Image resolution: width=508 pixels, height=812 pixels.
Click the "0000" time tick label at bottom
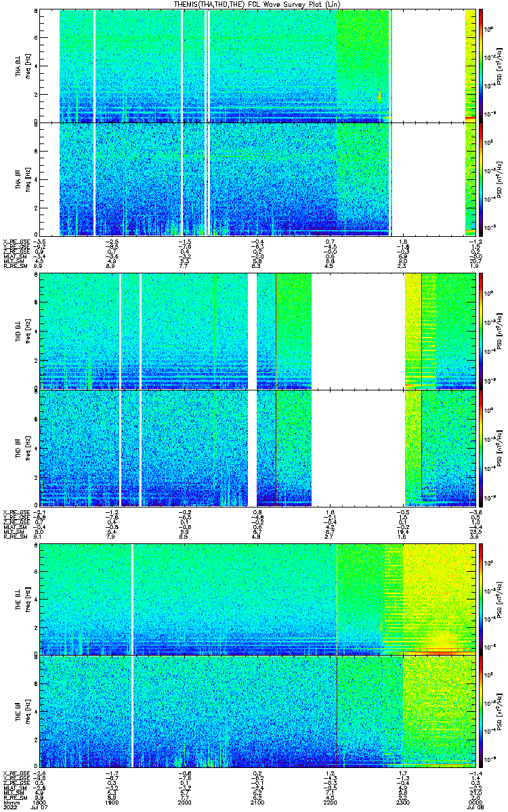[x=475, y=803]
